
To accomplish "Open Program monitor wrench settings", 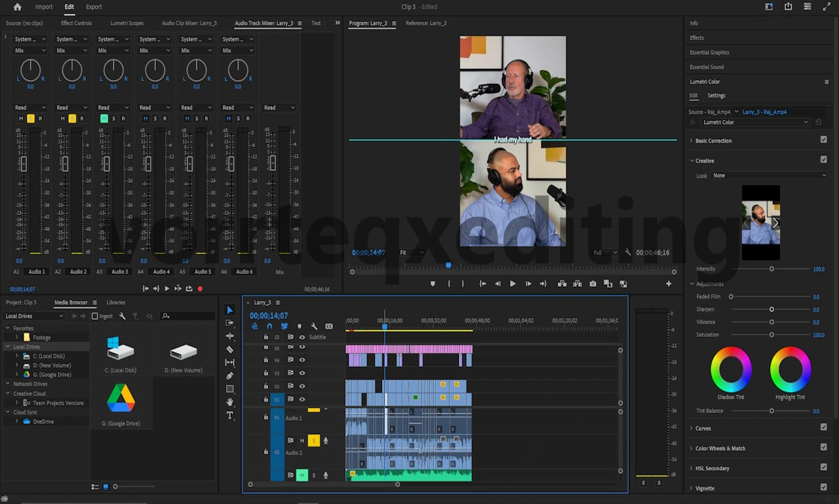I will point(628,252).
